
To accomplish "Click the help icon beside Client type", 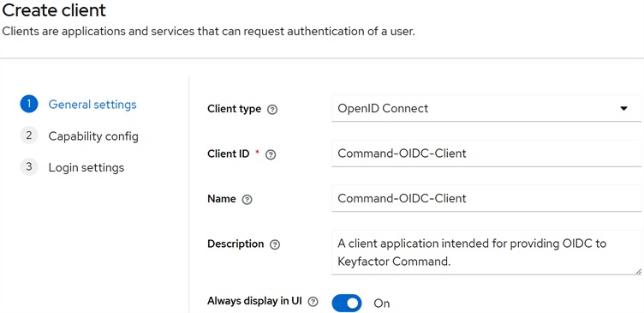I will point(271,110).
